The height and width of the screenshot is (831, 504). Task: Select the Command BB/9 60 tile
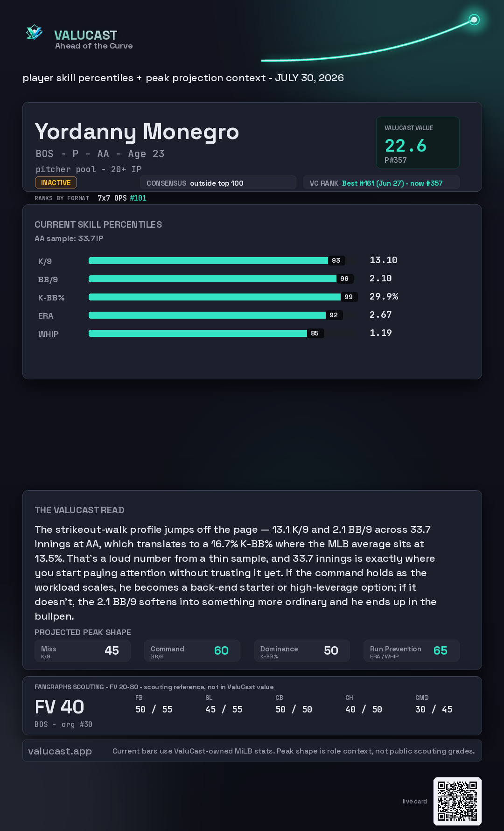(192, 650)
